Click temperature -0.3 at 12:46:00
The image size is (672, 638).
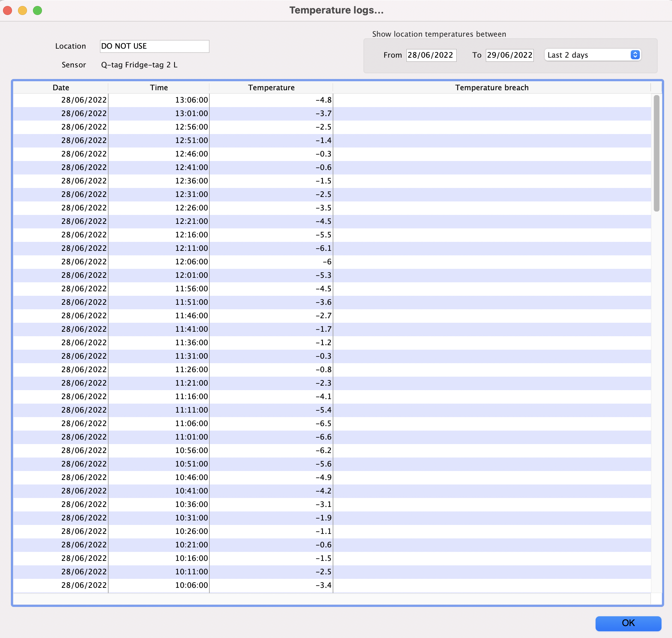323,154
